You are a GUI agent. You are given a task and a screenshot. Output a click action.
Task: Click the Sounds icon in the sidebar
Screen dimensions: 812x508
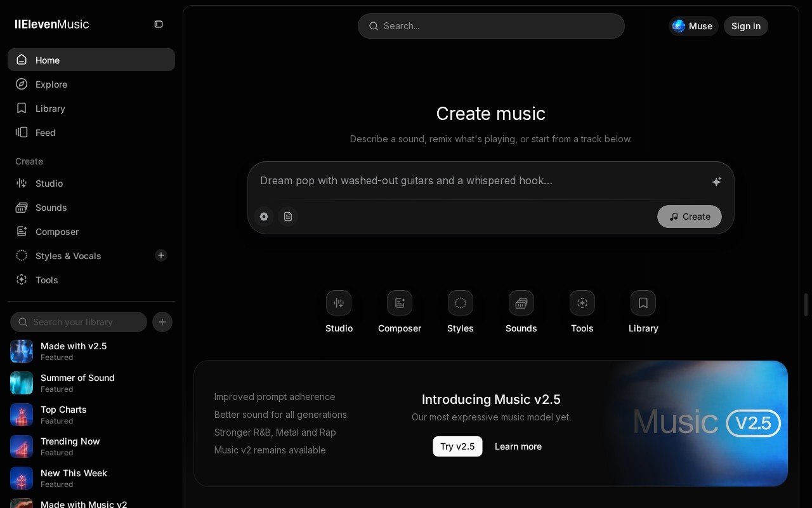(22, 207)
